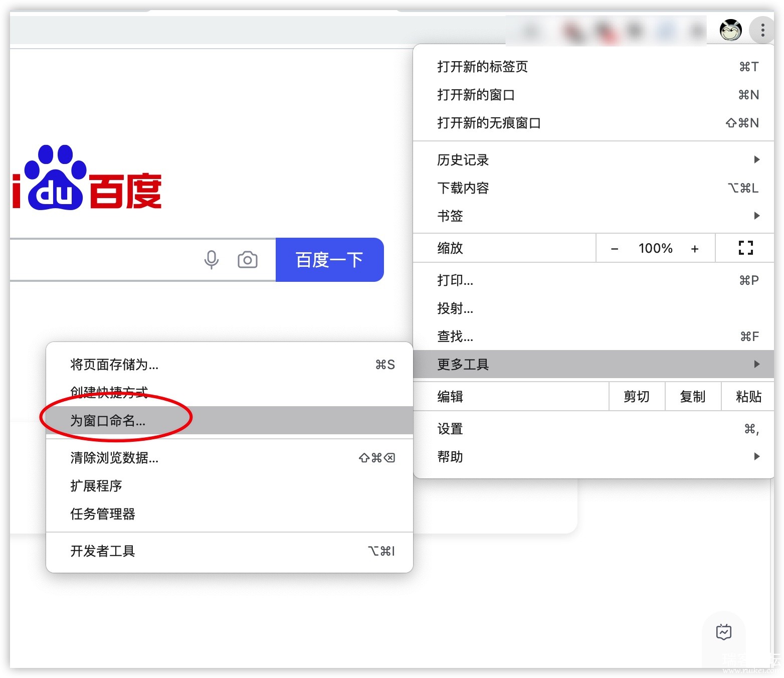Expand the 历史记录 submenu

[594, 160]
